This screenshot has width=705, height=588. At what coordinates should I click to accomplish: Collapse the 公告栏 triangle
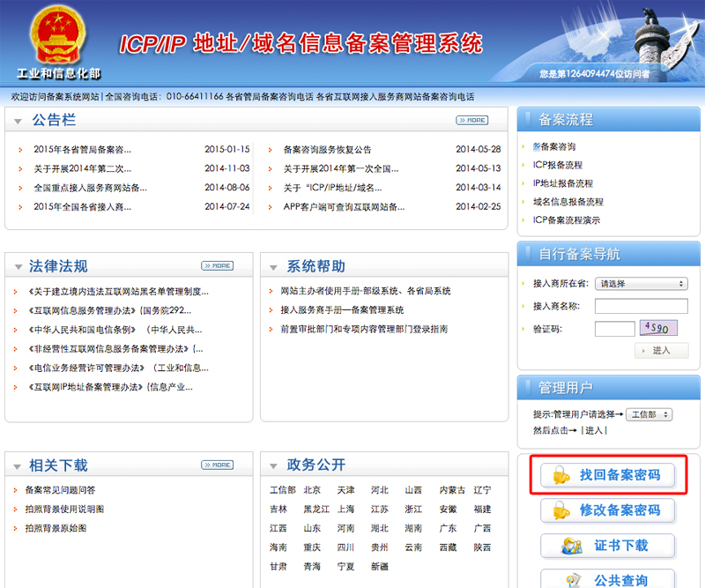click(18, 121)
